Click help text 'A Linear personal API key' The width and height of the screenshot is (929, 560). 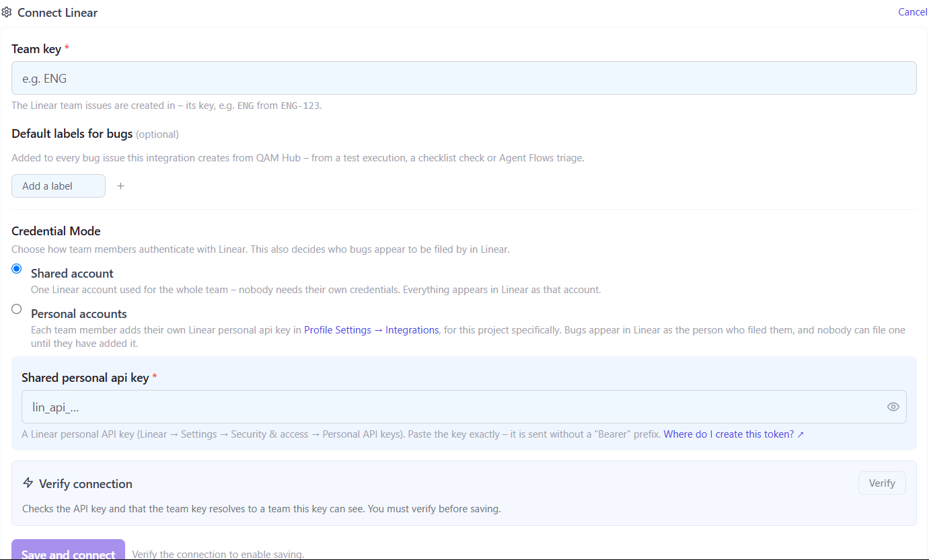(341, 434)
